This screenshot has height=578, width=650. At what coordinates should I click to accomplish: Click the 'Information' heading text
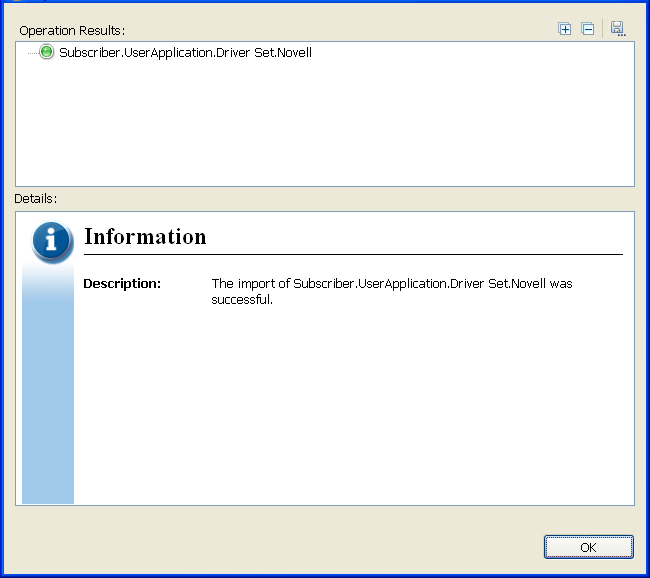point(145,237)
